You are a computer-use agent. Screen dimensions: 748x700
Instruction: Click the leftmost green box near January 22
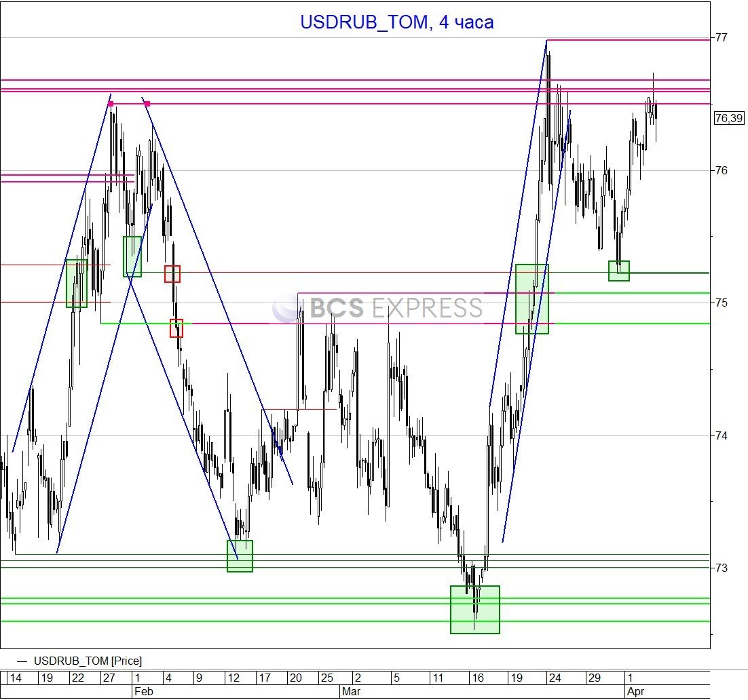click(x=77, y=284)
